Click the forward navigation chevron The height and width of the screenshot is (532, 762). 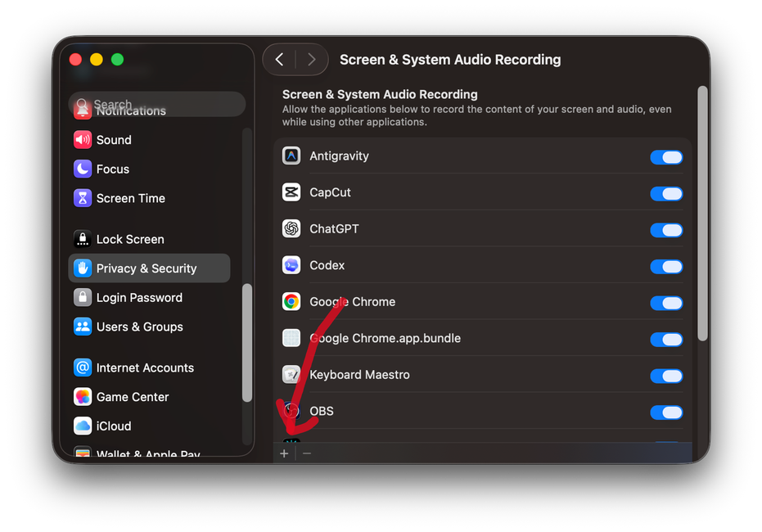click(x=311, y=59)
